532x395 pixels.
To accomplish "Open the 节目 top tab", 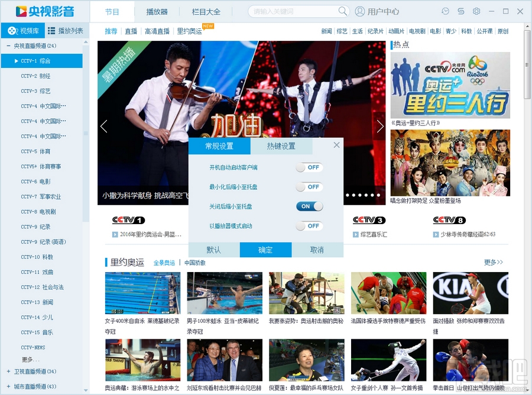I will click(112, 12).
